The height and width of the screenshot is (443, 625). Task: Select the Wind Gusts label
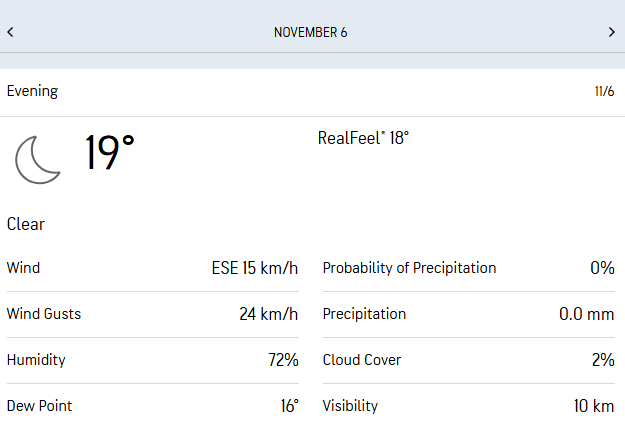(44, 314)
